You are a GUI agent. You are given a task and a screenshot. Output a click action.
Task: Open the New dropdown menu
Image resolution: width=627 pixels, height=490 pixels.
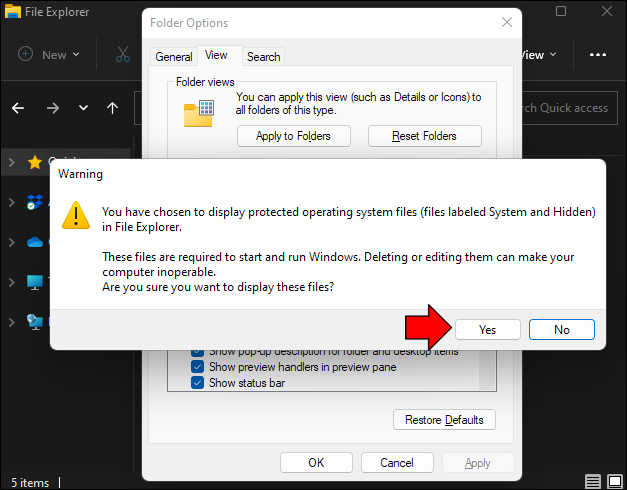pos(48,54)
